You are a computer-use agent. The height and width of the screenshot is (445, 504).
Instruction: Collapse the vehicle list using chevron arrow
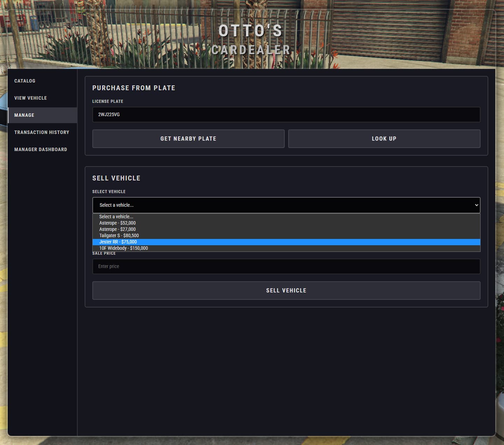point(476,205)
